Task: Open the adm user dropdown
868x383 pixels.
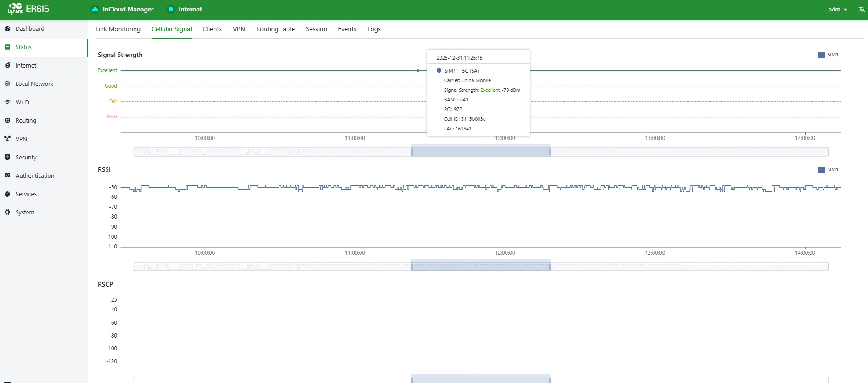Action: (838, 9)
